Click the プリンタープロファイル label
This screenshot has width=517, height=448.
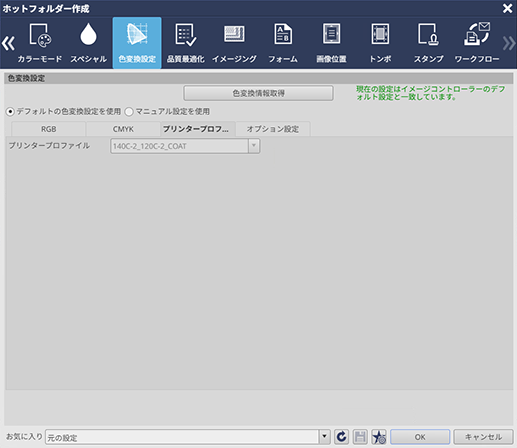(49, 146)
